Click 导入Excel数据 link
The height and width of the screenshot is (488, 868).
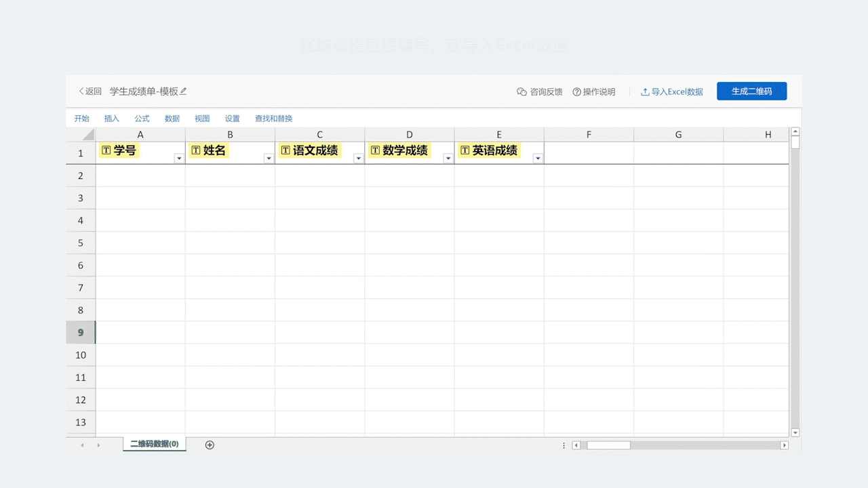coord(671,91)
